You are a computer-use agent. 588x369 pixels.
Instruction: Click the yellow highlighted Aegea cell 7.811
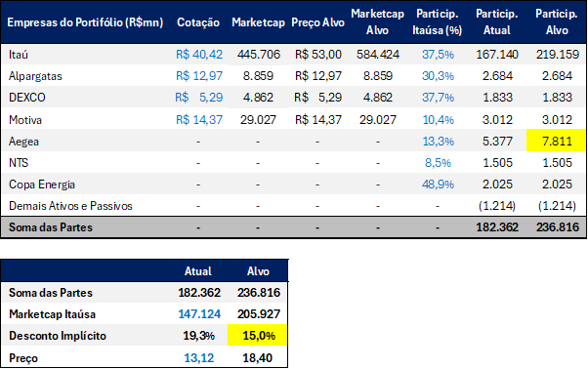(x=557, y=141)
